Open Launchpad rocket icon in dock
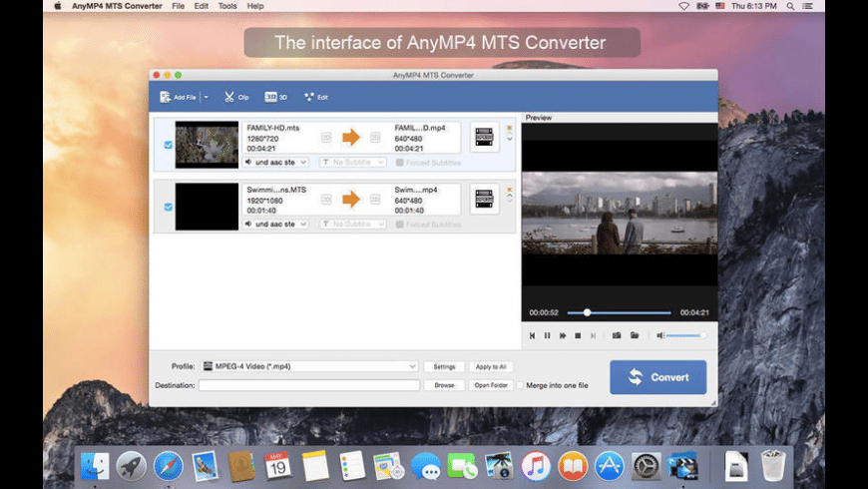Screen dimensions: 868x489 tap(131, 466)
